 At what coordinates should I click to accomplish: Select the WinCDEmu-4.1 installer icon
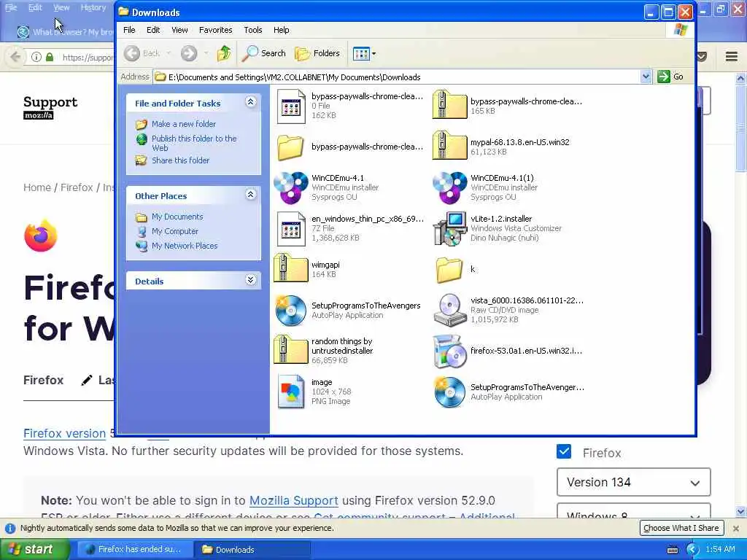point(290,187)
